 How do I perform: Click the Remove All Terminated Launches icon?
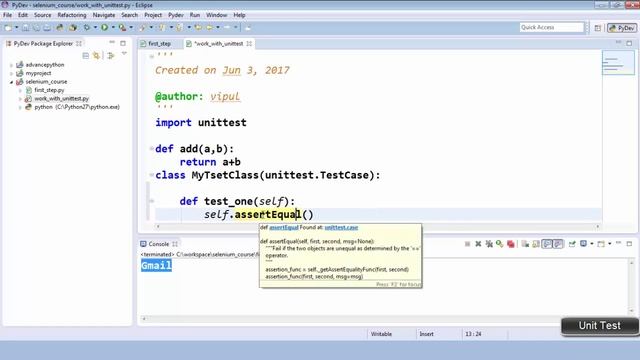point(489,244)
